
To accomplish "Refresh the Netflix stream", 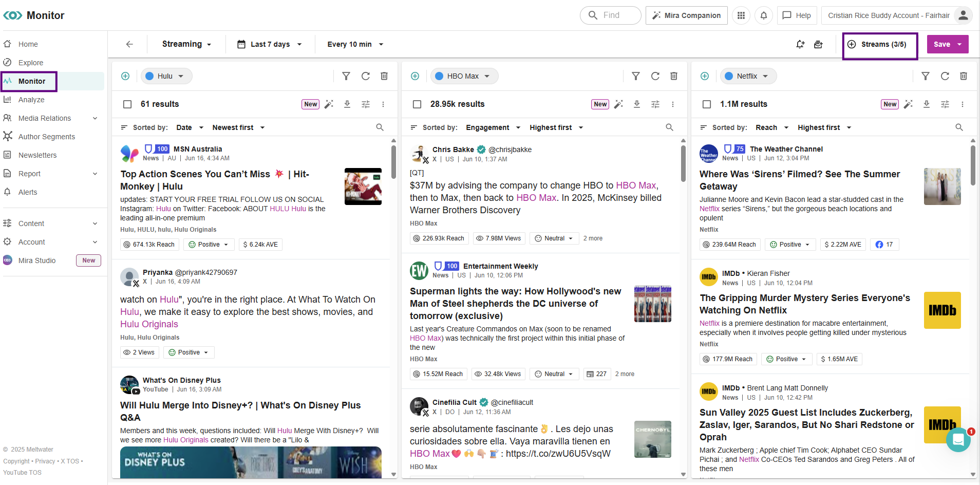I will click(x=945, y=76).
